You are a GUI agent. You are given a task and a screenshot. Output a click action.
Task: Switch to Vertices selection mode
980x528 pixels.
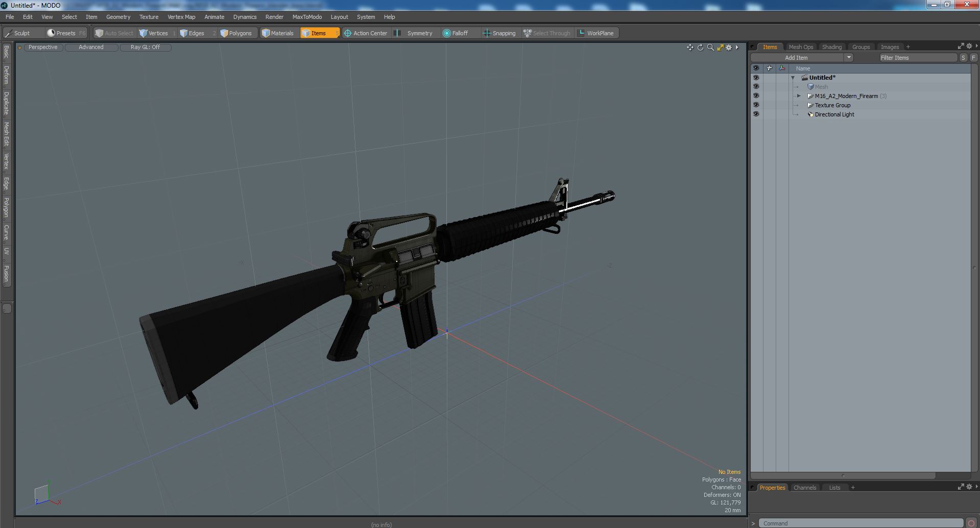158,33
